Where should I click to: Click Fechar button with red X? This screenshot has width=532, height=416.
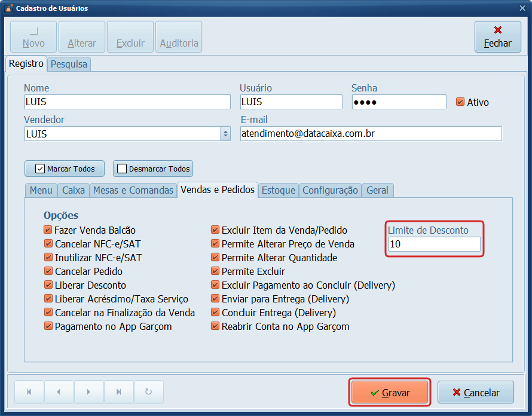pos(497,37)
